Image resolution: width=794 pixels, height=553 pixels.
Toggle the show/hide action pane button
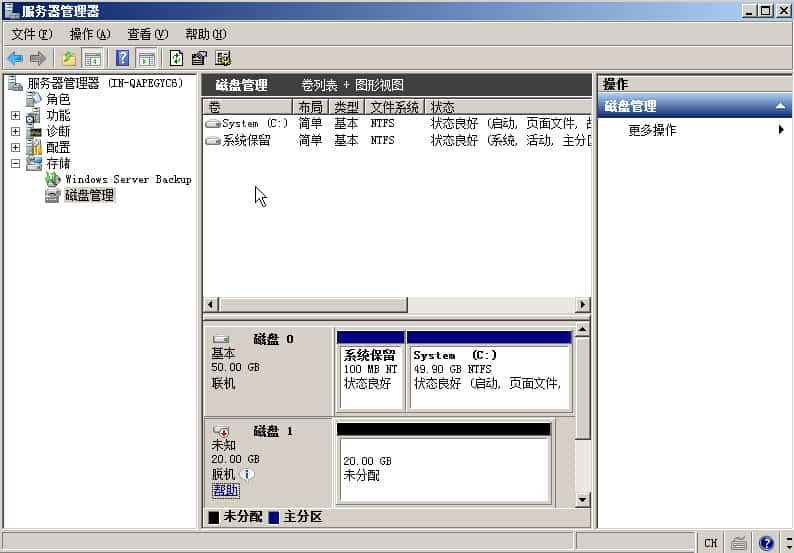(146, 58)
